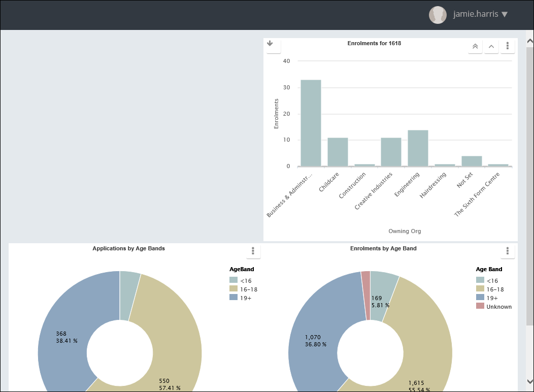Open options menu for Applications by Age Bands
The height and width of the screenshot is (392, 534).
click(253, 251)
